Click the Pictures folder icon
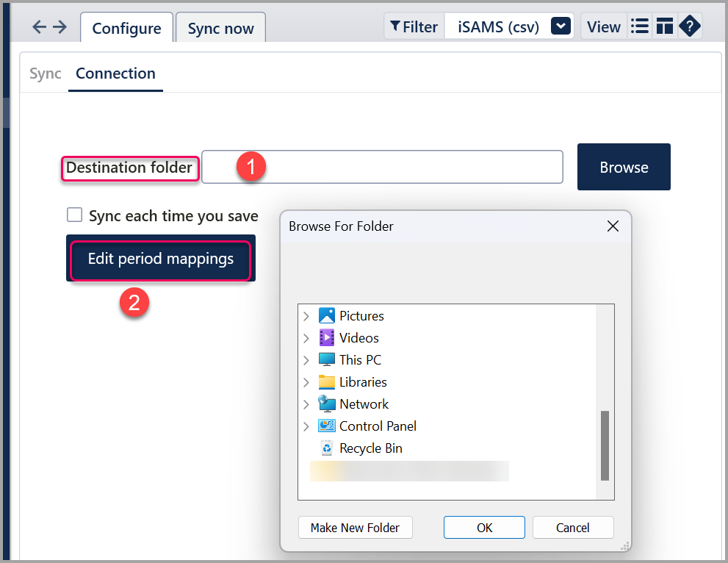Screen dimensions: 728x563 (326, 316)
